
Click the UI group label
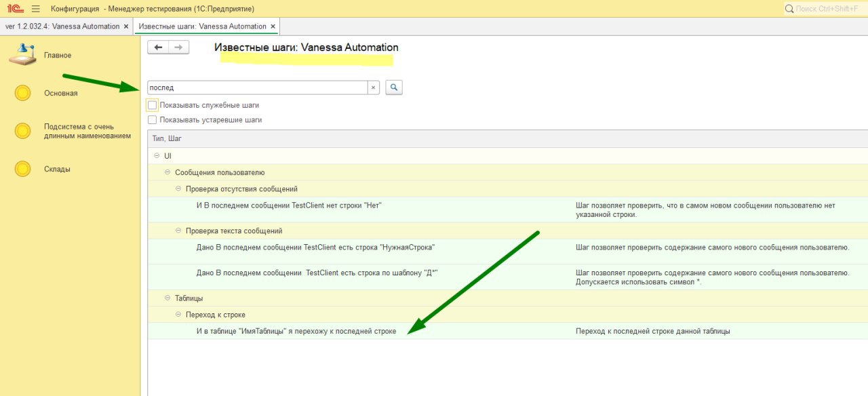[x=168, y=156]
